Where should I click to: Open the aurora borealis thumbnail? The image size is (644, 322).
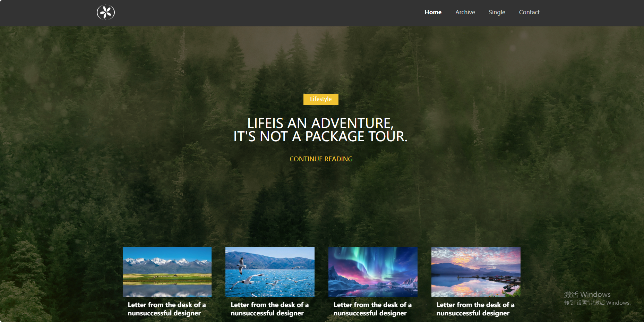373,272
